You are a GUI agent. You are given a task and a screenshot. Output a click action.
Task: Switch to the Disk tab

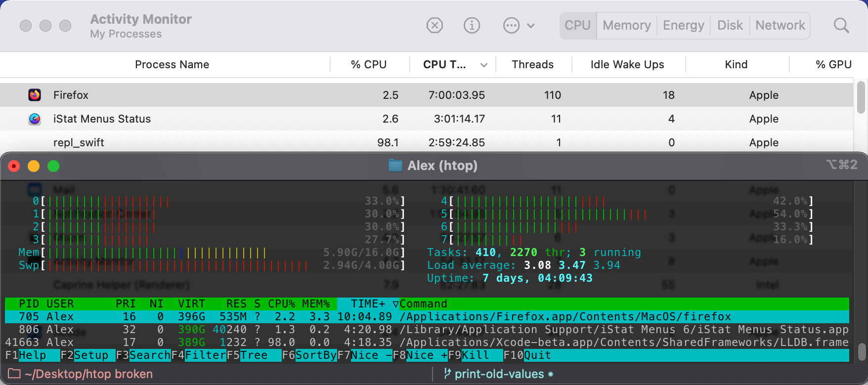[730, 25]
